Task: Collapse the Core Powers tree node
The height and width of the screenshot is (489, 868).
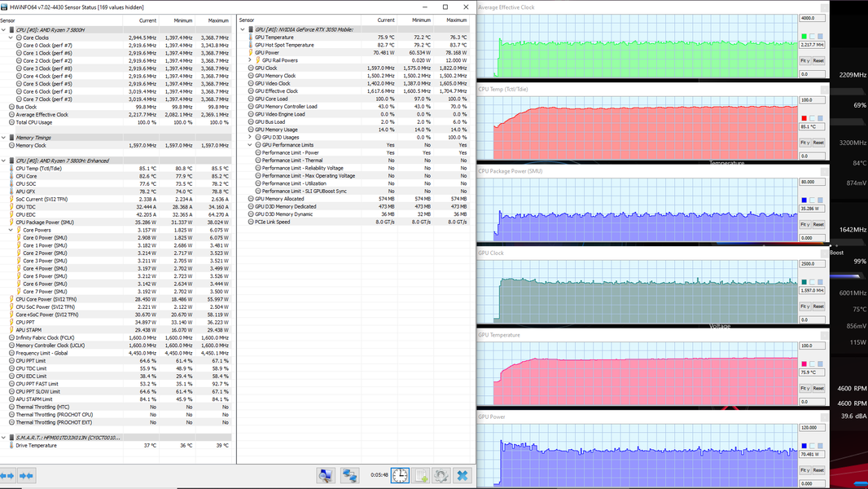Action: click(11, 230)
